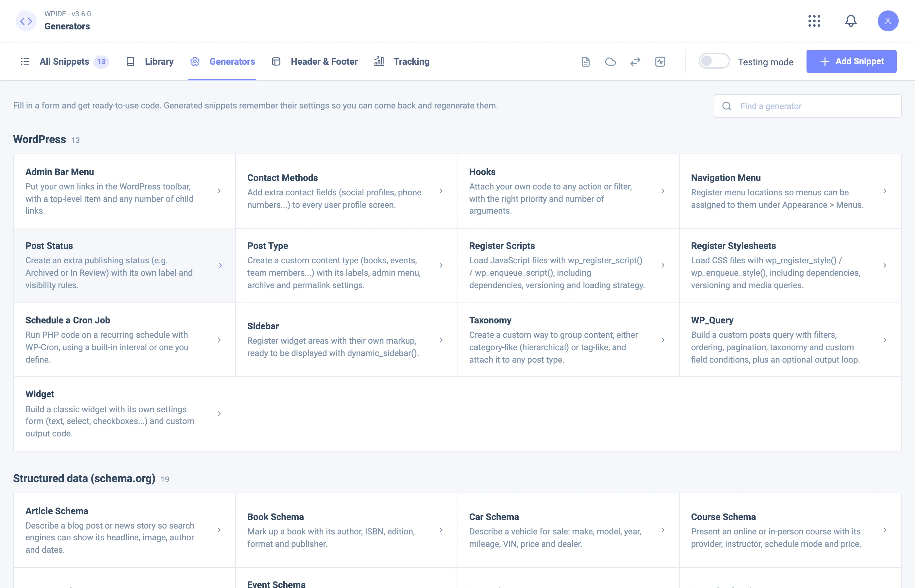This screenshot has width=915, height=588.
Task: Open the Course Schema title
Action: click(x=723, y=517)
